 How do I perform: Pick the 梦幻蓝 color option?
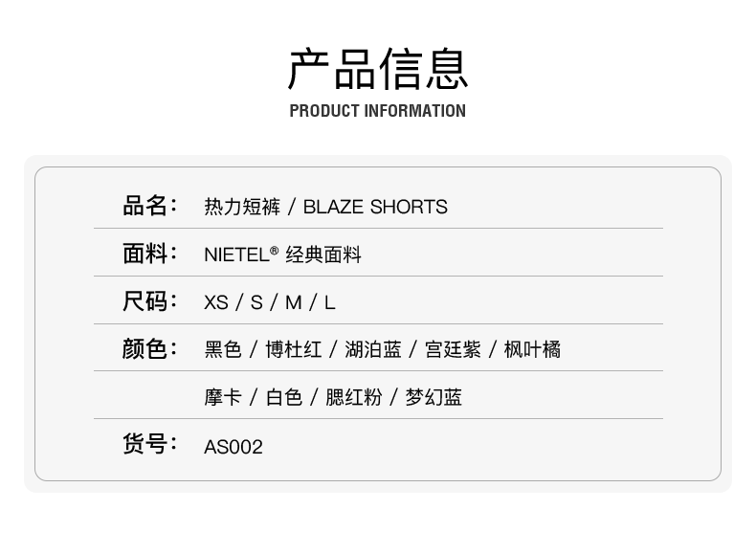coord(434,397)
